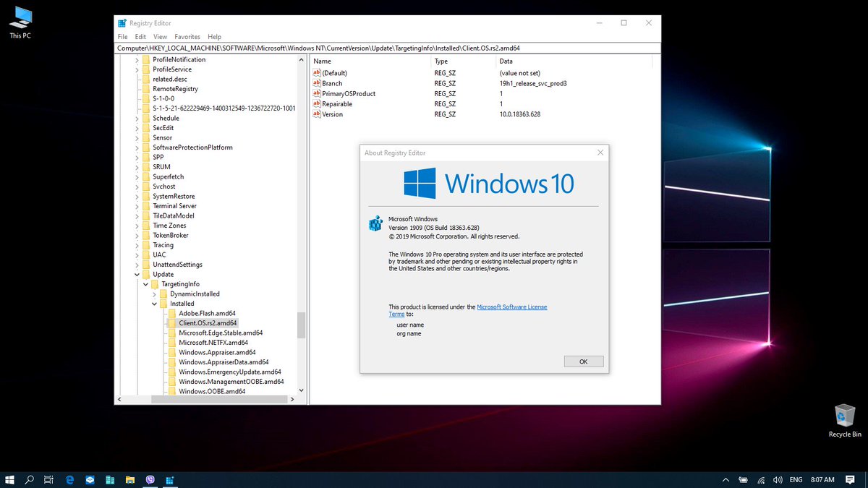Screen dimensions: 868x488
Task: Expand the Schedule key
Action: pos(137,119)
